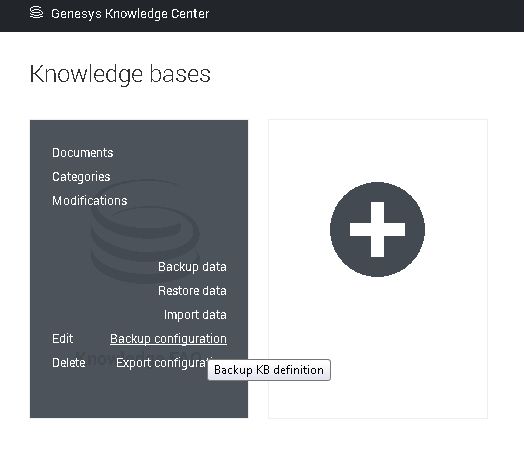Click the underlined Backup configuration link
This screenshot has height=468, width=524.
[168, 339]
